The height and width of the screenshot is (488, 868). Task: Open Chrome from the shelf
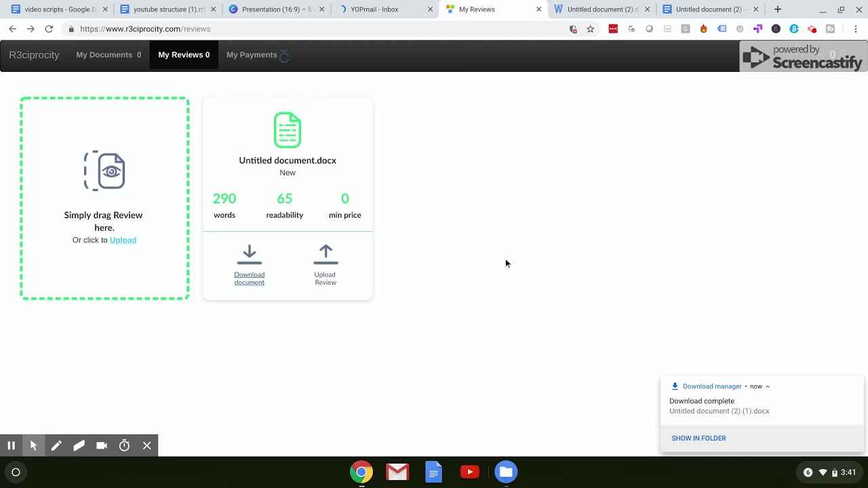[361, 472]
